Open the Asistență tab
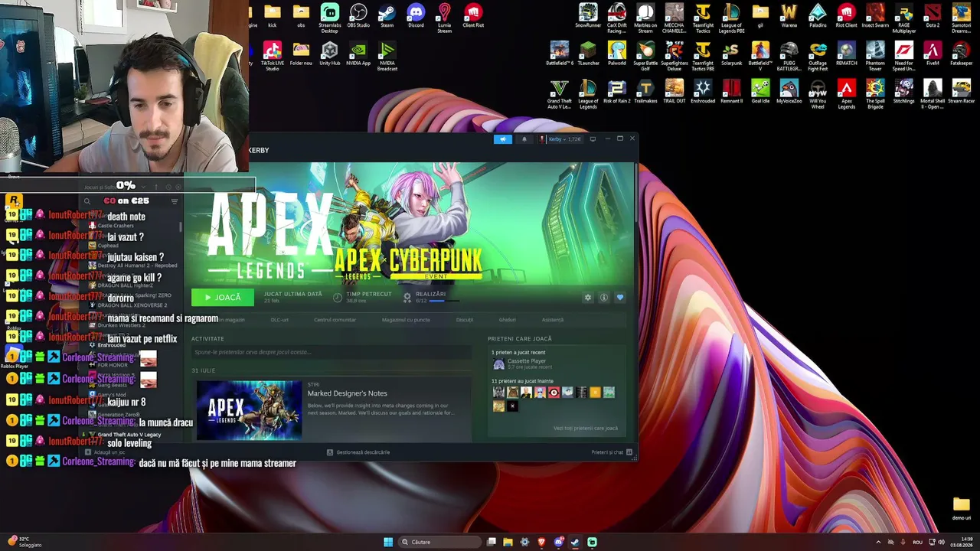 [553, 320]
